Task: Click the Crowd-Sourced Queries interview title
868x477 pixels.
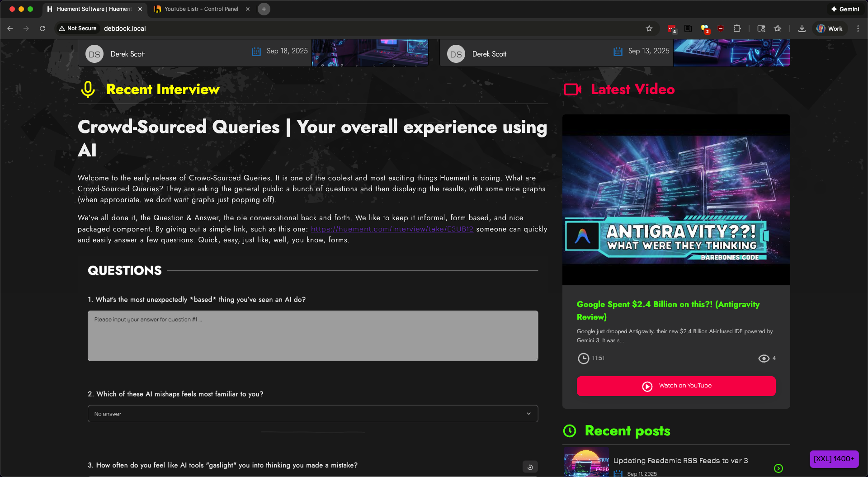Action: point(312,138)
